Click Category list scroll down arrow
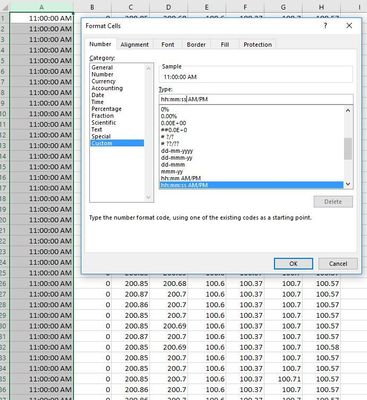 click(149, 197)
